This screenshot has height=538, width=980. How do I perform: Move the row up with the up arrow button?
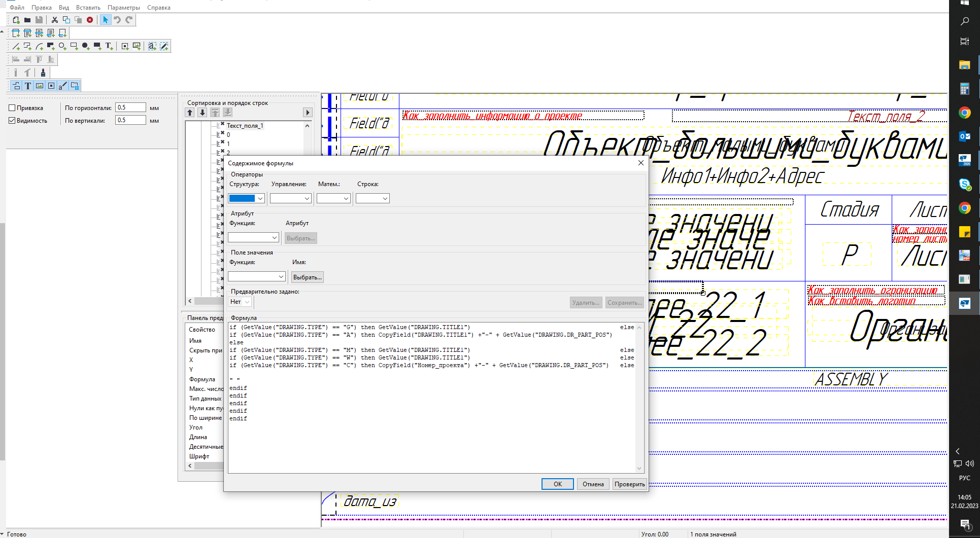(x=190, y=113)
